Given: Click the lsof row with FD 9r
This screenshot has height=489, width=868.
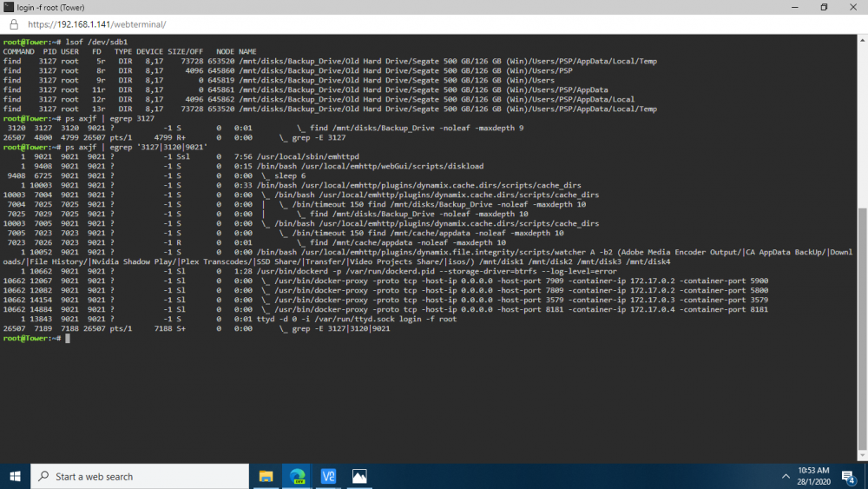Looking at the screenshot, I should 279,80.
